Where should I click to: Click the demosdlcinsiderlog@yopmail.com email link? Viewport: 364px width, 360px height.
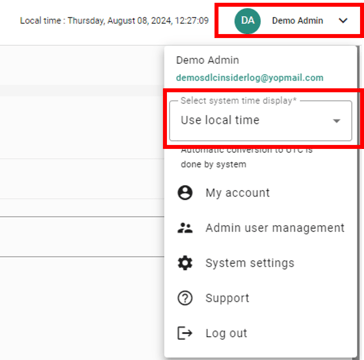(250, 78)
